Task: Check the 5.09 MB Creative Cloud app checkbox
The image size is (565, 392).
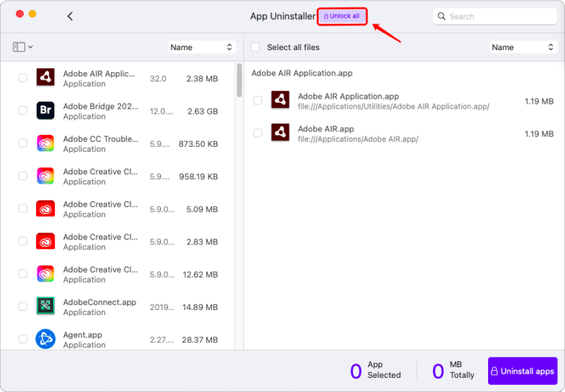Action: pos(23,208)
